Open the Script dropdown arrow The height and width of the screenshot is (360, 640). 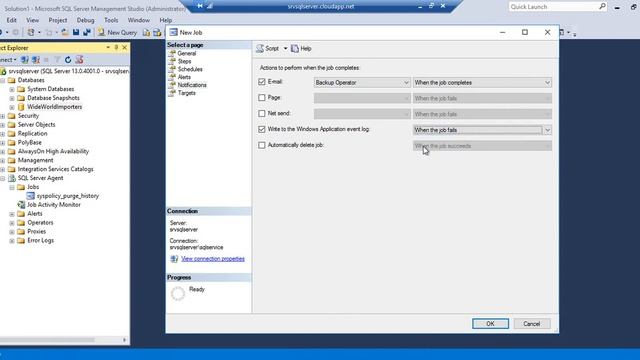pos(285,49)
